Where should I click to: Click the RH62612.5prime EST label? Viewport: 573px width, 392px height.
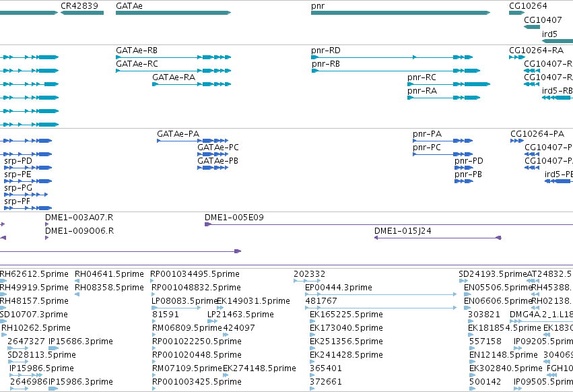click(x=34, y=274)
